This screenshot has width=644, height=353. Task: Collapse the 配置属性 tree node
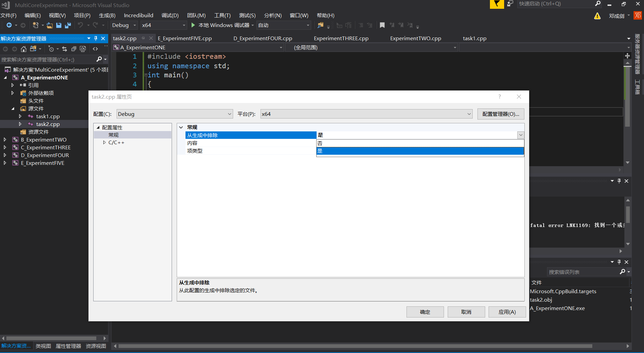coord(98,127)
